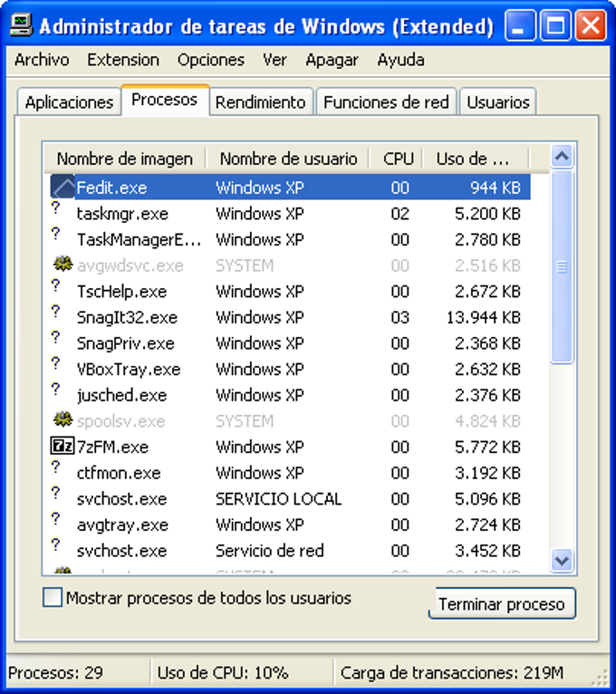Click the 13.944 KB memory value
Screen dimensions: 616x694
tap(483, 318)
